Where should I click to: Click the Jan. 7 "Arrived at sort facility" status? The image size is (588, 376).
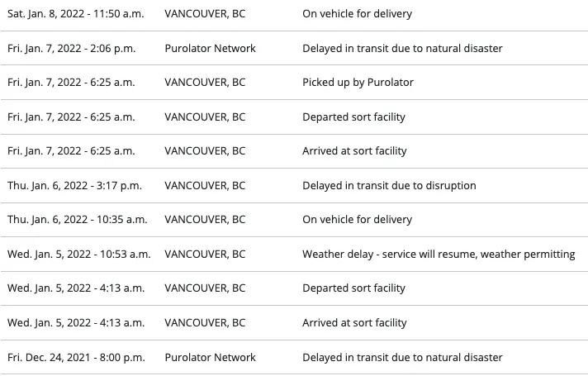[x=354, y=151]
